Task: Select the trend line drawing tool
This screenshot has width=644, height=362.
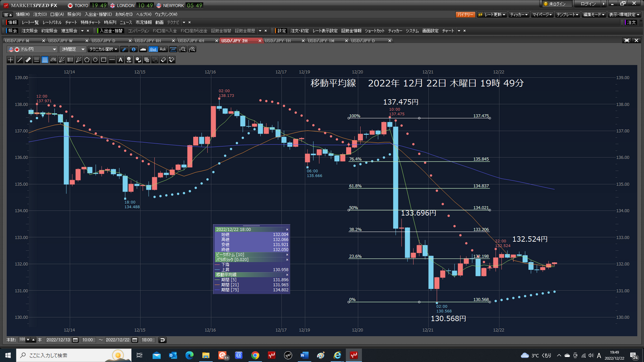Action: (x=20, y=60)
